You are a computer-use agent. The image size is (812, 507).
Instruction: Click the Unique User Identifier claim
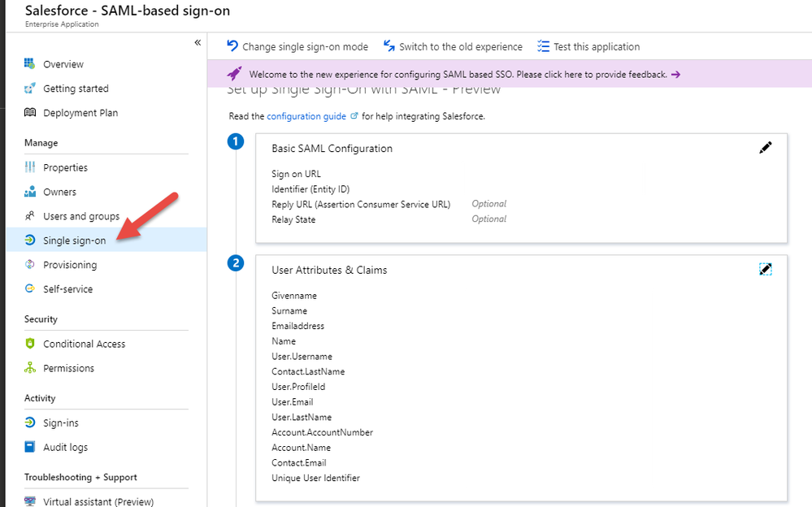pos(315,478)
